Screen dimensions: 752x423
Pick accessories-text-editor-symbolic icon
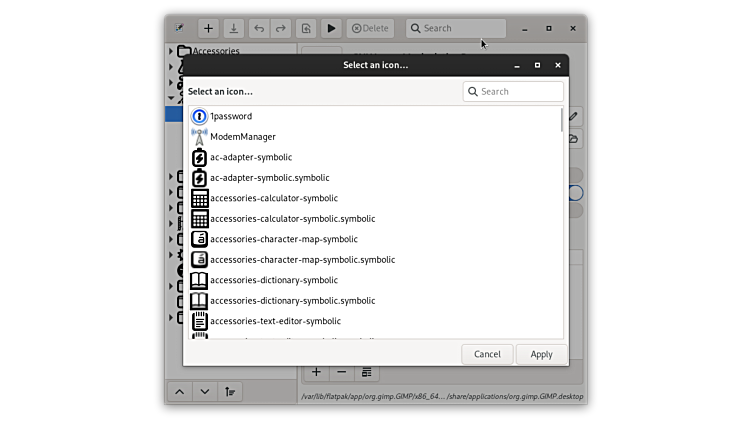(x=275, y=321)
